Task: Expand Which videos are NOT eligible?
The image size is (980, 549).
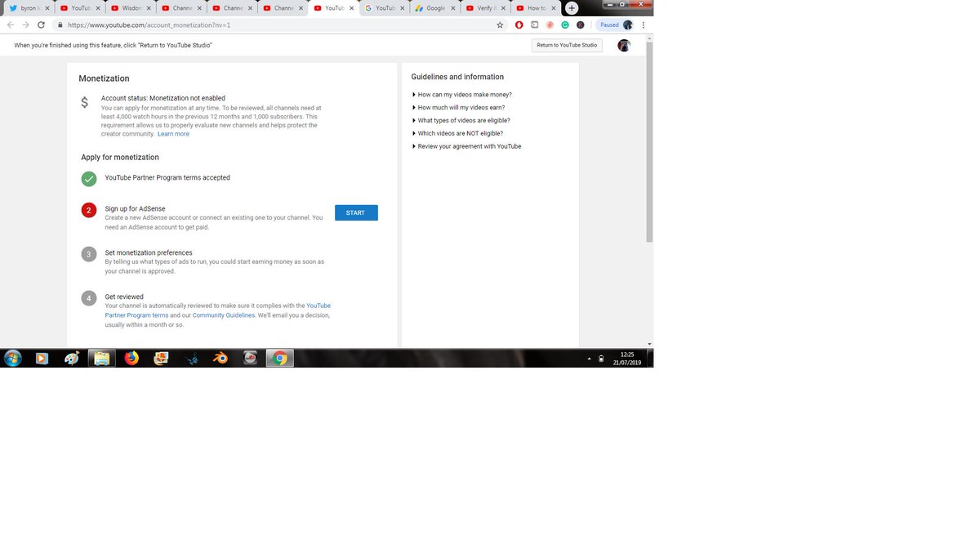Action: [458, 133]
